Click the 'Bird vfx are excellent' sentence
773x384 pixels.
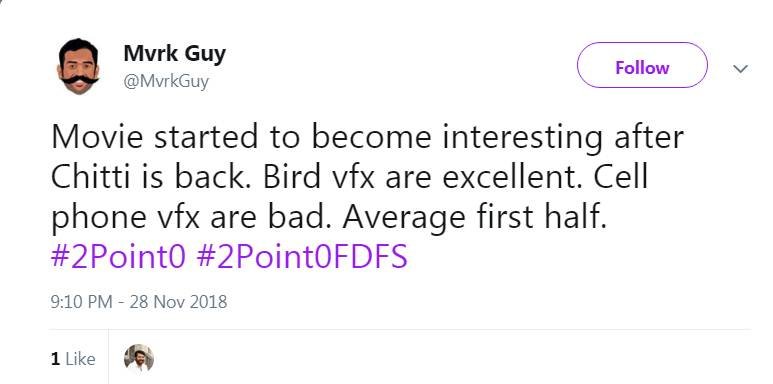click(422, 177)
